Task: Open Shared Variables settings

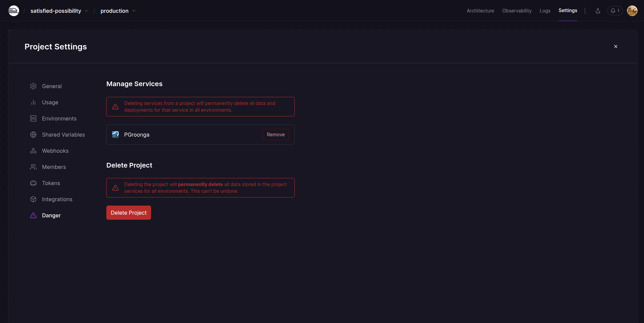Action: 63,135
